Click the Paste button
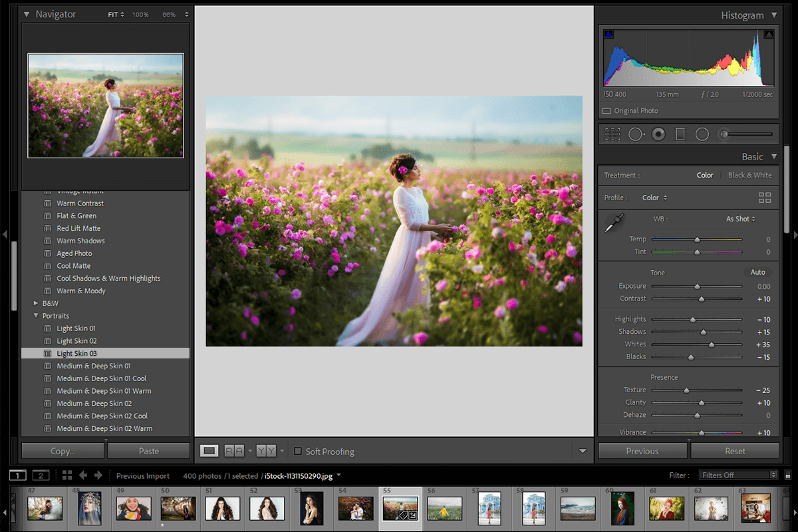The image size is (798, 532). point(149,451)
